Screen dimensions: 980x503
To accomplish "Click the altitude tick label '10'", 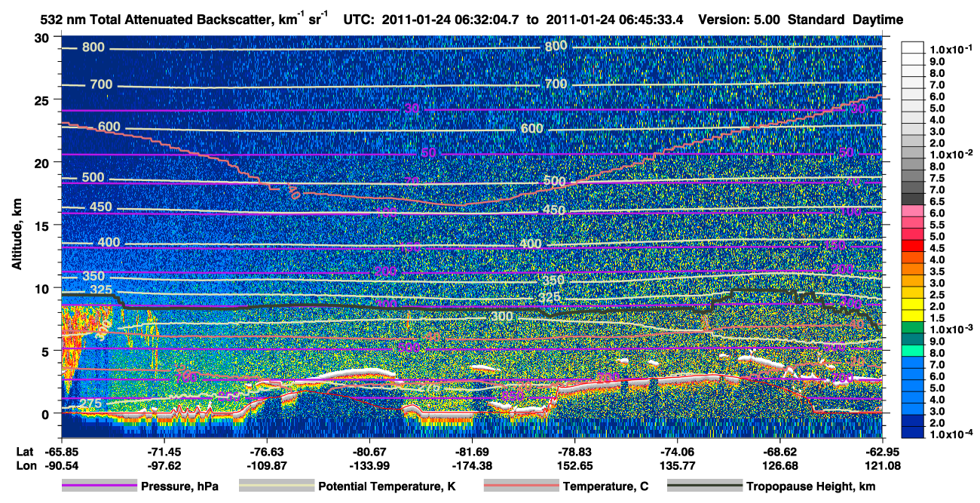I will [x=42, y=288].
